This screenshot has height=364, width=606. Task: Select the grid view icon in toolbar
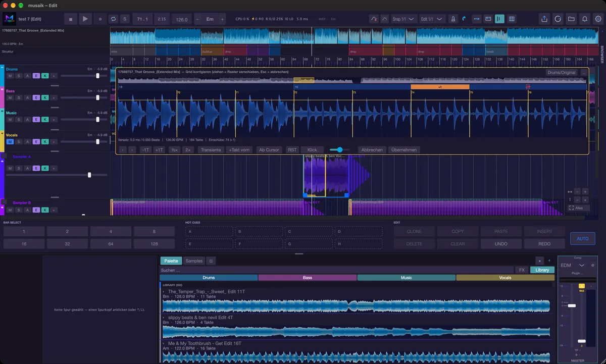(x=512, y=19)
